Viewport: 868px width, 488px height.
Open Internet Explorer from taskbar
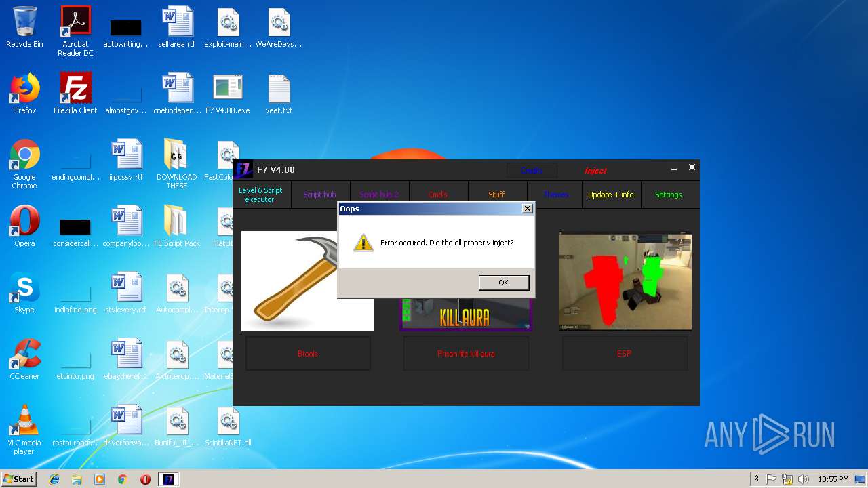click(x=54, y=479)
